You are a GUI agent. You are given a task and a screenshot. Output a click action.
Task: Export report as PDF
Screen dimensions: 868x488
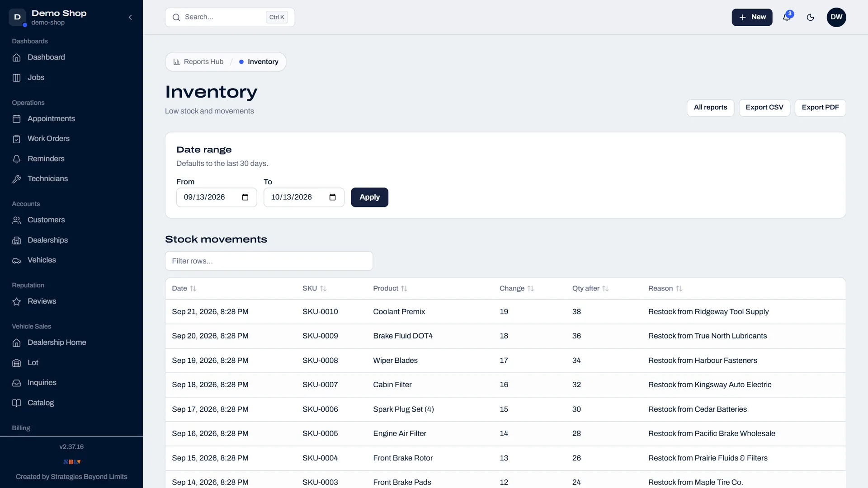click(x=820, y=108)
